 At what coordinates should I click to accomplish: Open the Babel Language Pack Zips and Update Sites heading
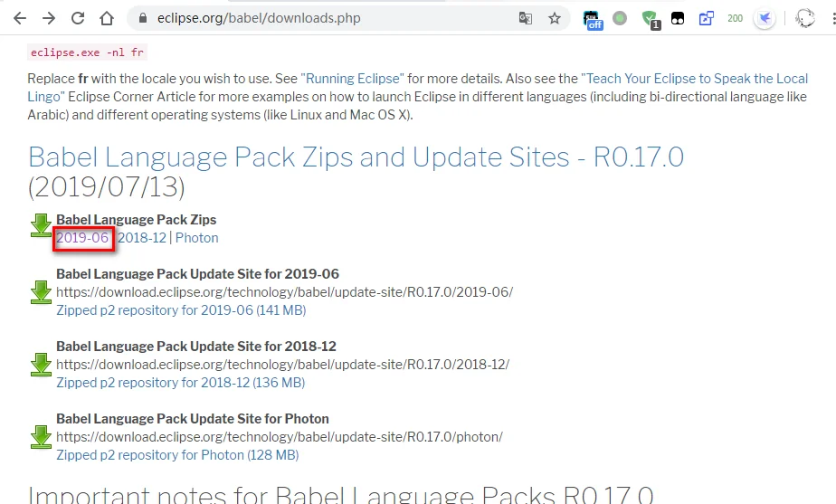(356, 171)
